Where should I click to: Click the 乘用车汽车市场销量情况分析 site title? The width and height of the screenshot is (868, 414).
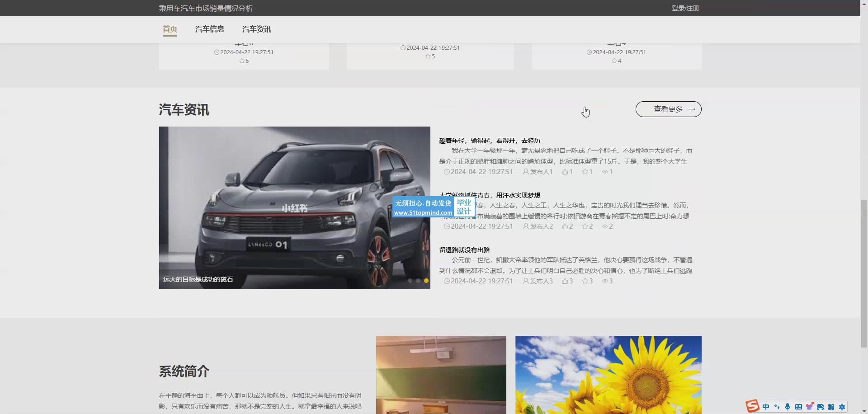(206, 8)
